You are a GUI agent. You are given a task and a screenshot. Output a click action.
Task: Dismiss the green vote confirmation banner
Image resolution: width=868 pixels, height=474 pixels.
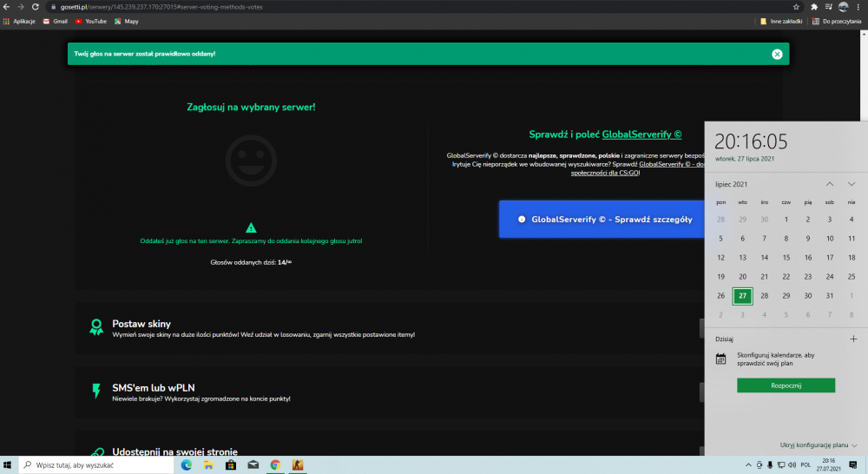click(x=777, y=55)
